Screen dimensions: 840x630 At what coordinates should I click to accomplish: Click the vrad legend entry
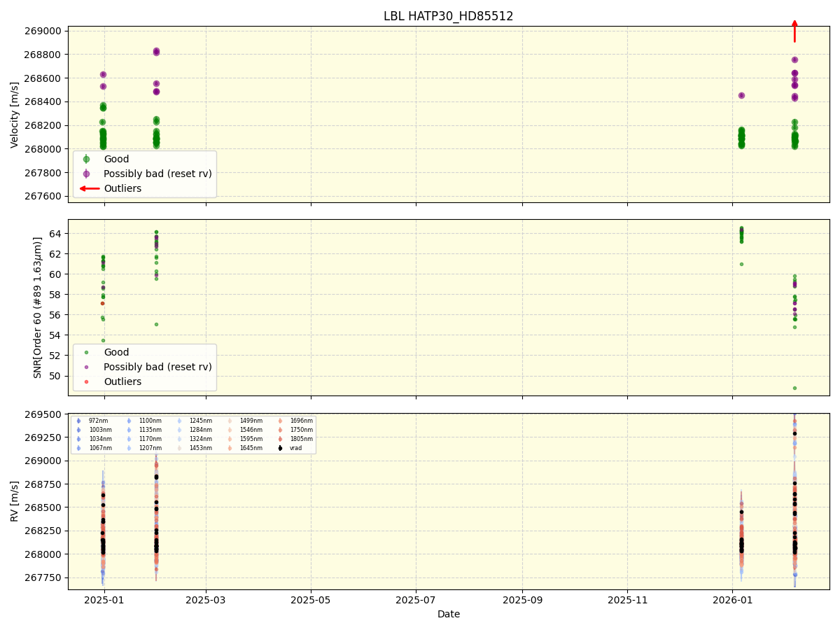coord(290,448)
